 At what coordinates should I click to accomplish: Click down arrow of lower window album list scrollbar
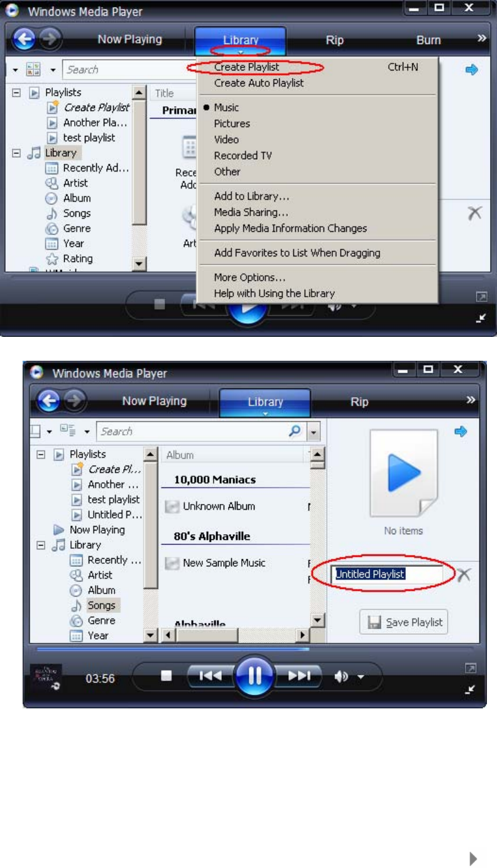pos(318,620)
